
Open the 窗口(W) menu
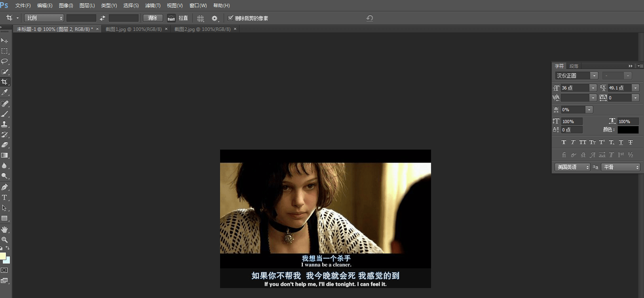tap(198, 6)
